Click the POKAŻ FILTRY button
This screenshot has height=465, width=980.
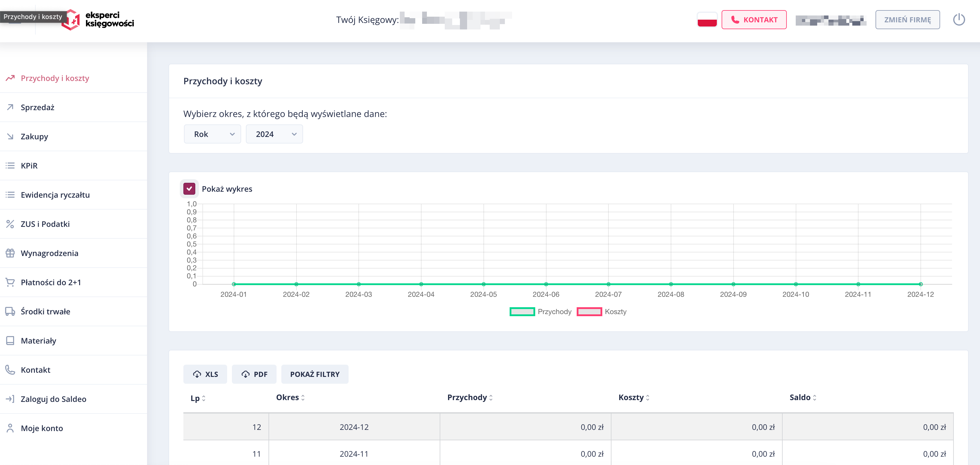pos(315,374)
